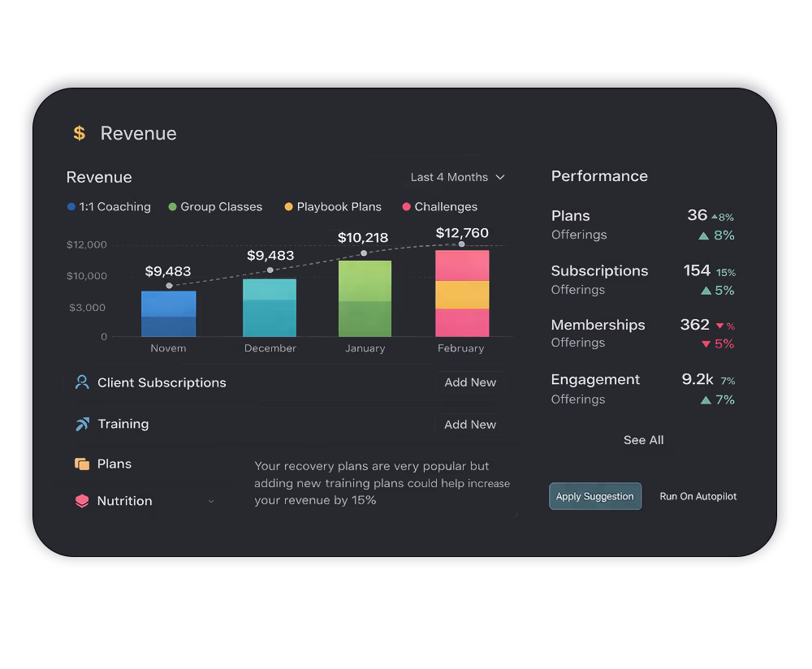Click the Client Subscriptions person icon
Viewport: 812px width, 669px height.
(82, 382)
